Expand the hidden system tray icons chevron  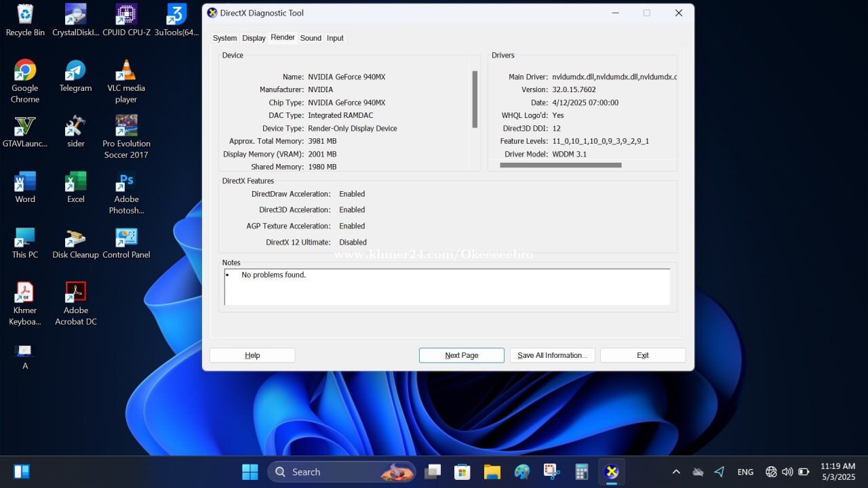point(676,472)
